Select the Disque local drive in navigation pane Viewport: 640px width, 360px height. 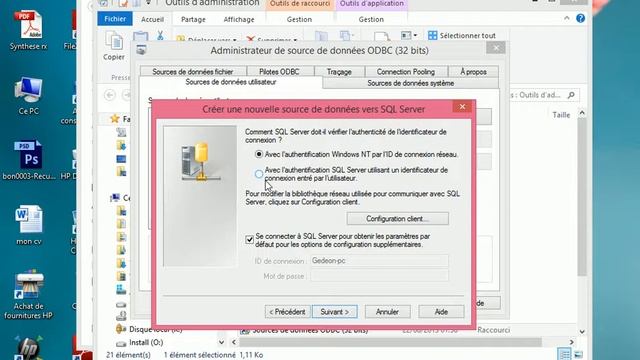point(149,329)
